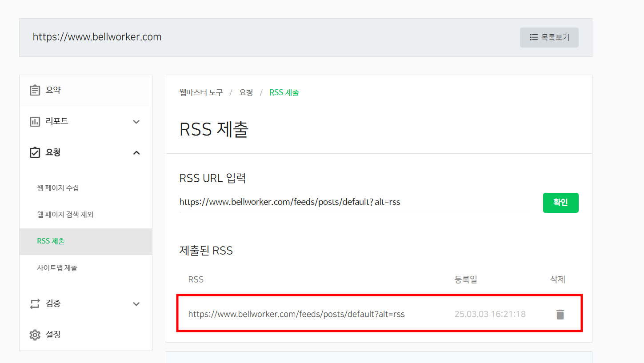Screen dimensions: 644x363
Task: Collapse the 요청 section chevron
Action: point(136,153)
